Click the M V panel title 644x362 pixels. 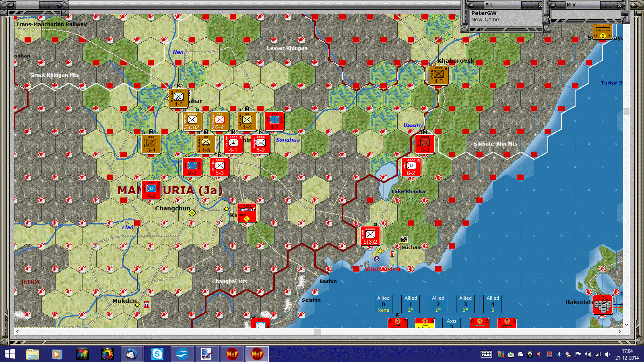click(571, 5)
